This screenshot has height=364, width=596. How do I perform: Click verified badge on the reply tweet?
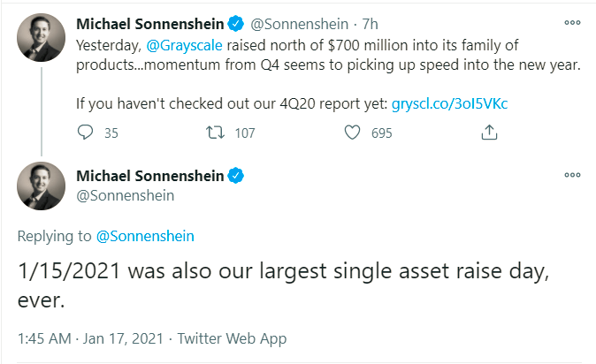[237, 176]
